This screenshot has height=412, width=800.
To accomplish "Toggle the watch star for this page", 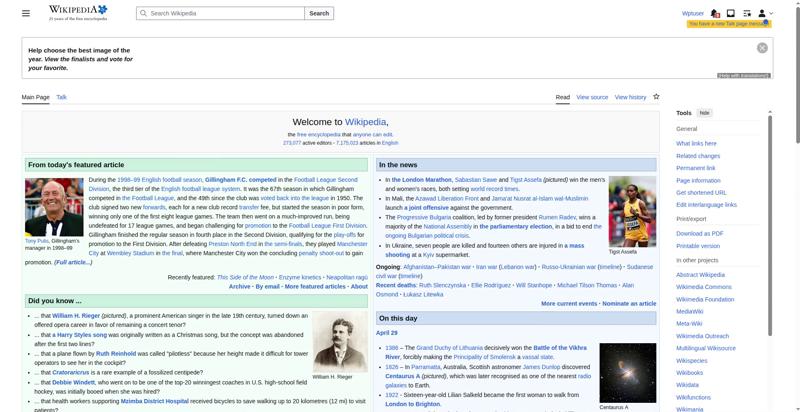I will [656, 97].
